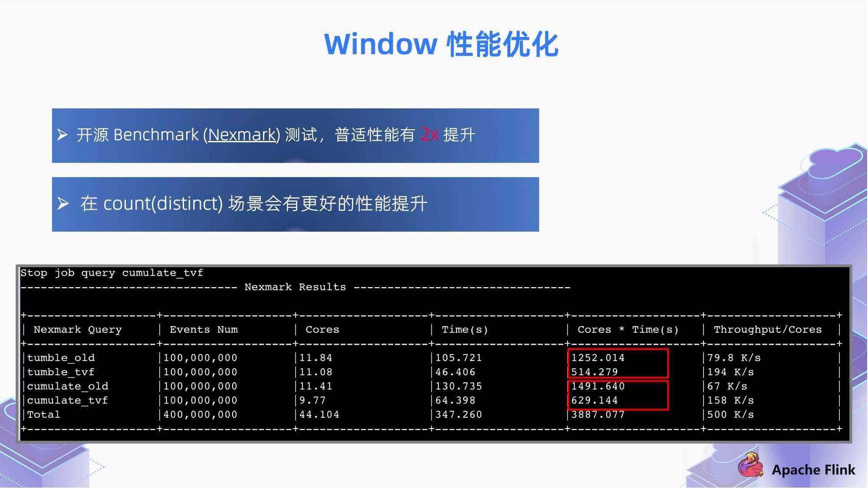Click the cumulate_tvf result row
This screenshot has height=488, width=868.
point(434,400)
